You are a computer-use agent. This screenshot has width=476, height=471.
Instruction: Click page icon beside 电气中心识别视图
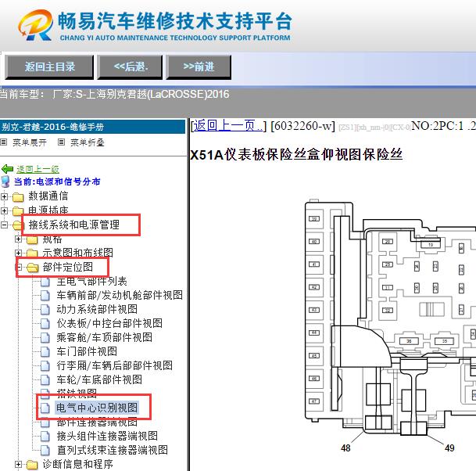coord(45,408)
